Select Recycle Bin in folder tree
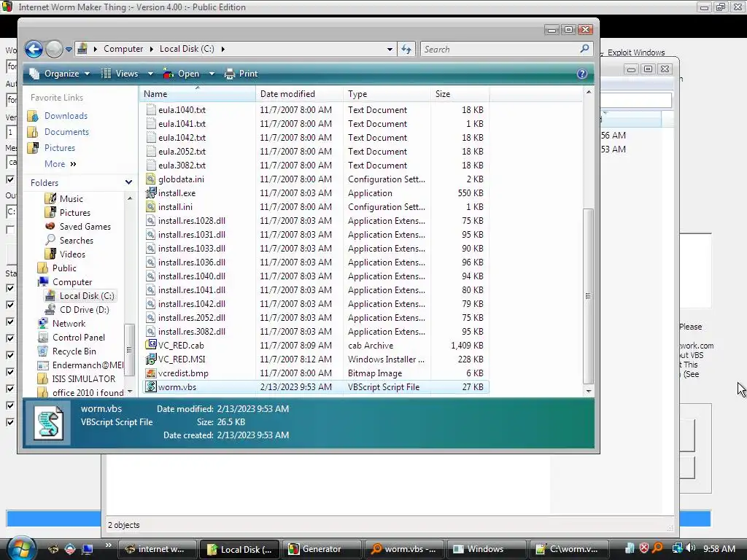747x560 pixels. (x=74, y=351)
